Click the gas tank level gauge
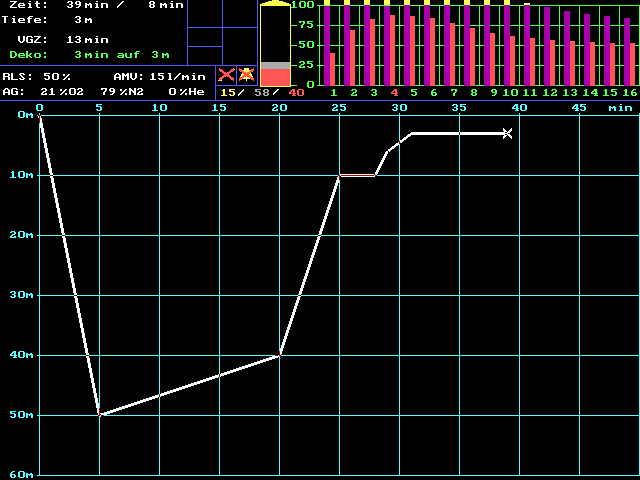The width and height of the screenshot is (640, 480). tap(275, 45)
